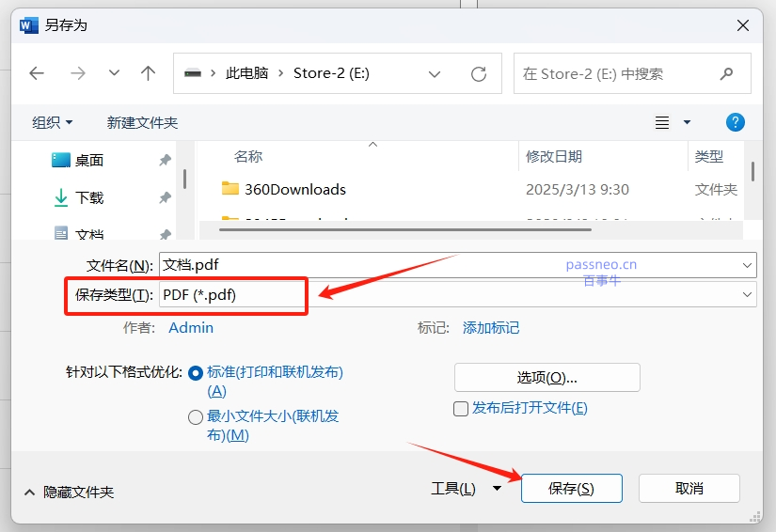
Task: Open the 工具(L) dropdown menu
Action: [467, 489]
